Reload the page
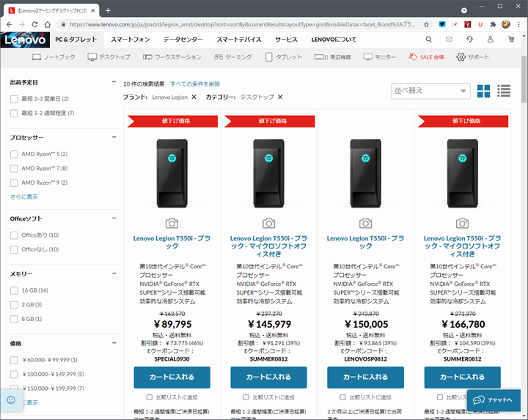528x420 pixels. pos(34,24)
